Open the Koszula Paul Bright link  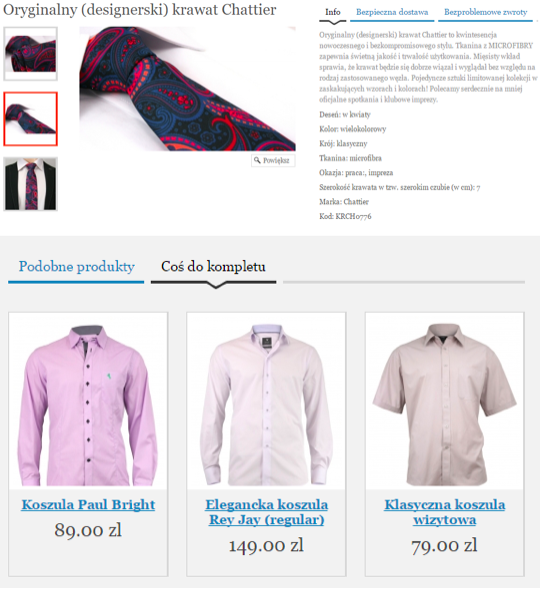point(88,505)
